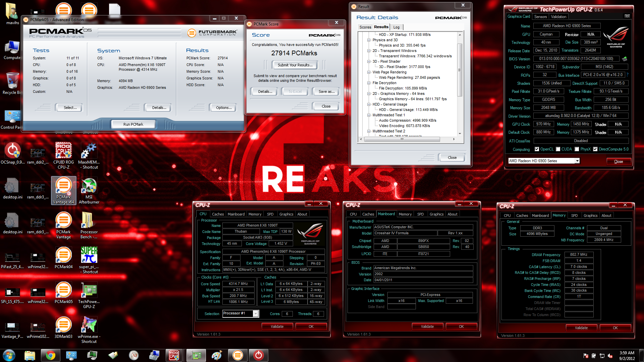The height and width of the screenshot is (362, 644).
Task: Toggle the CUDA checkbox in GPU-Z
Action: pos(558,149)
